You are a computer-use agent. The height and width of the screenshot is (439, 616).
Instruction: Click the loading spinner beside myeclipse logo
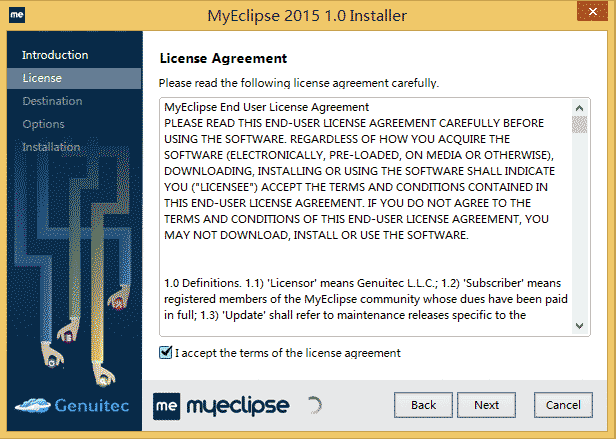pyautogui.click(x=314, y=405)
